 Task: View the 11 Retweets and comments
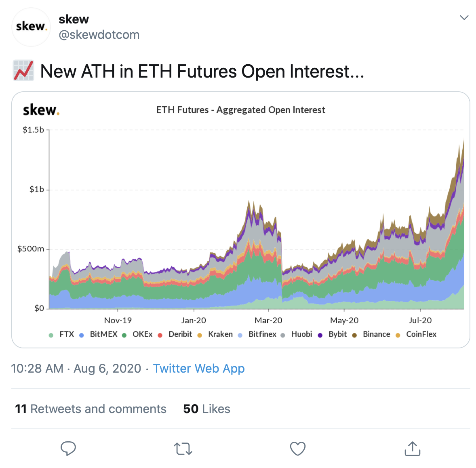91,409
